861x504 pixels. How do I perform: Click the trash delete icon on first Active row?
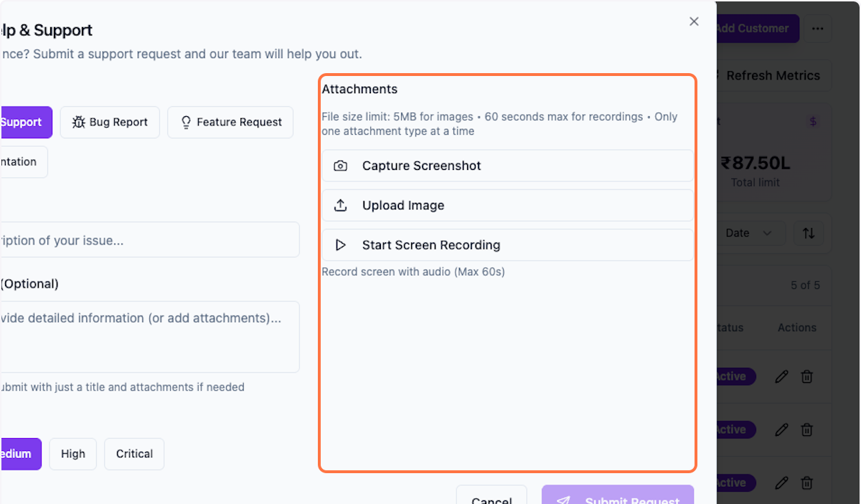(806, 376)
